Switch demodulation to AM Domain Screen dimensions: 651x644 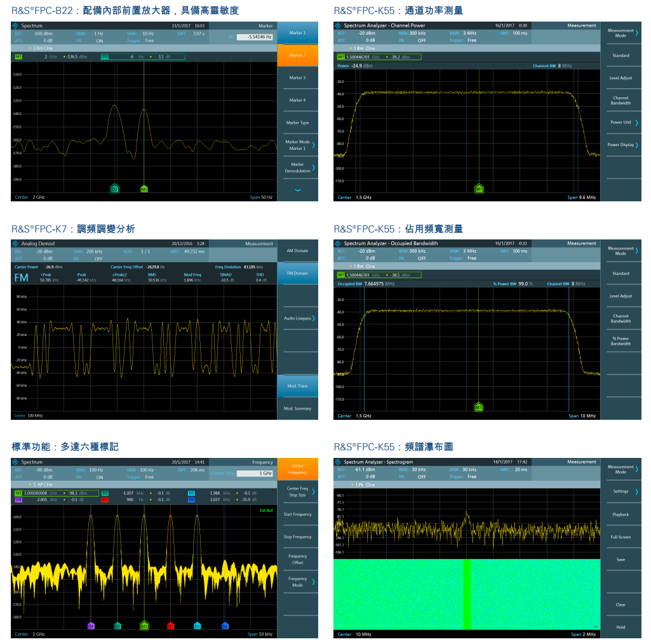(297, 251)
